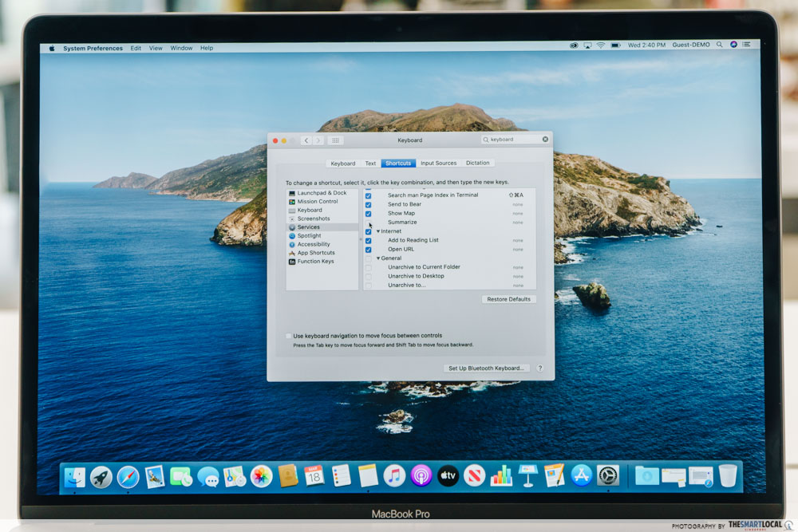Open Safari from the Dock
The height and width of the screenshot is (532, 798).
point(128,476)
